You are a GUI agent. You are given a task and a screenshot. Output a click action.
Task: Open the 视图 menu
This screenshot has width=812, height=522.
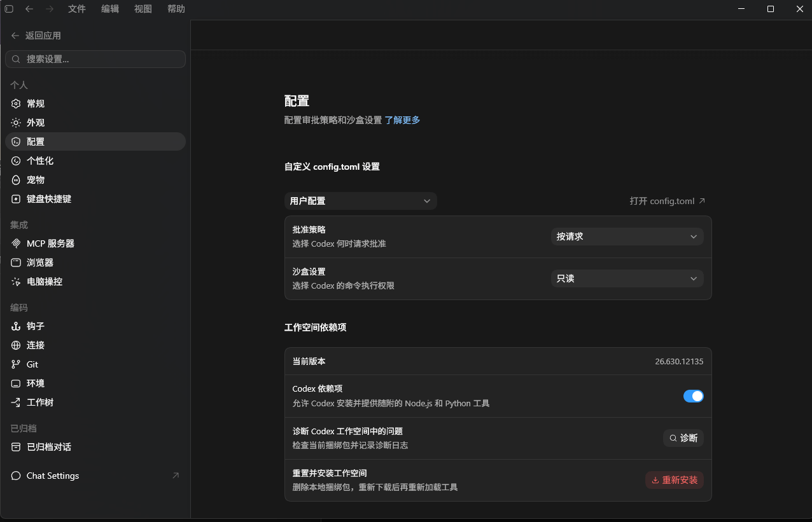pos(143,9)
